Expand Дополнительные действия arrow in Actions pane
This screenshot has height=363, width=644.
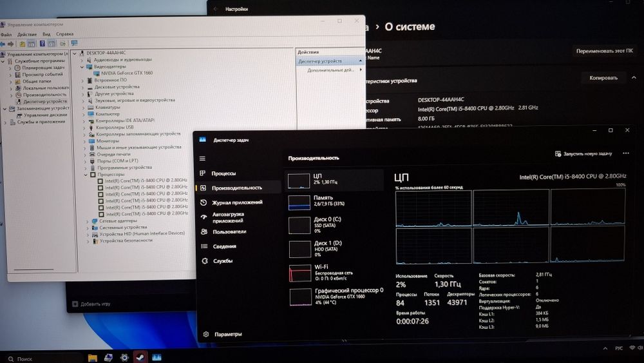click(361, 70)
